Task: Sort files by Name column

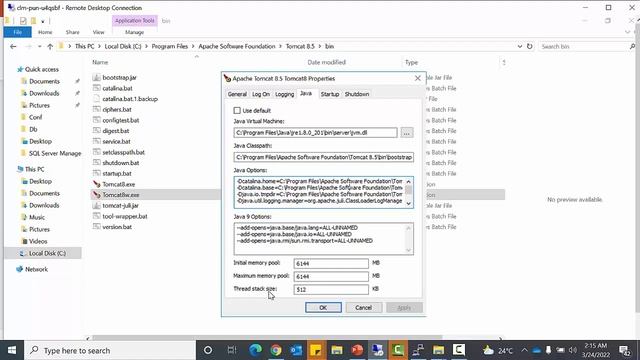Action: [x=100, y=62]
